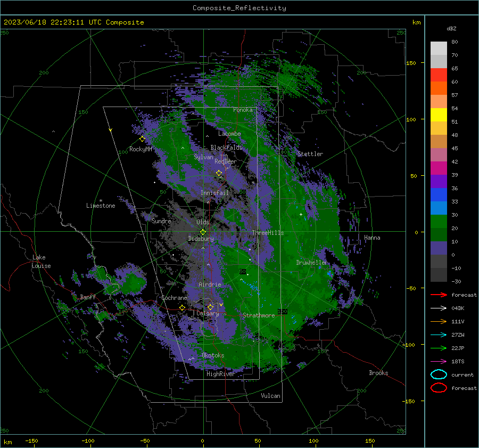Click the white 04DK arrow legend icon
Image resolution: width=479 pixels, height=448 pixels.
439,308
